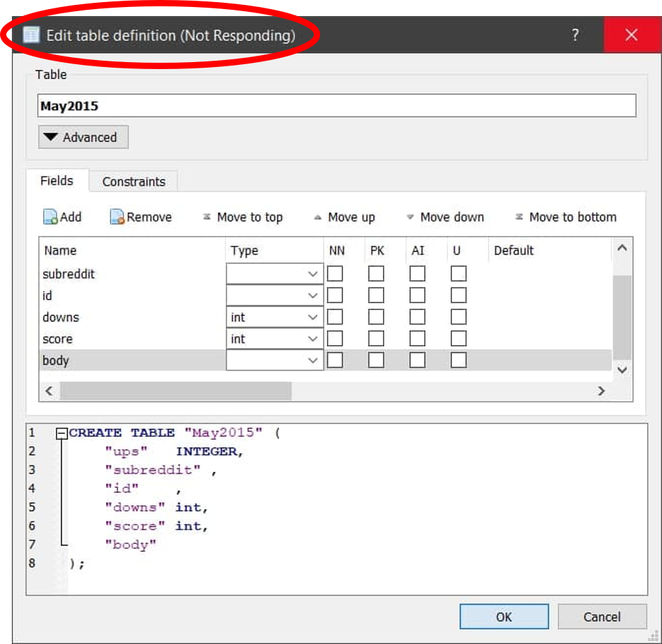Click the dialog resize grip corner
This screenshot has width=662, height=644.
point(654,636)
